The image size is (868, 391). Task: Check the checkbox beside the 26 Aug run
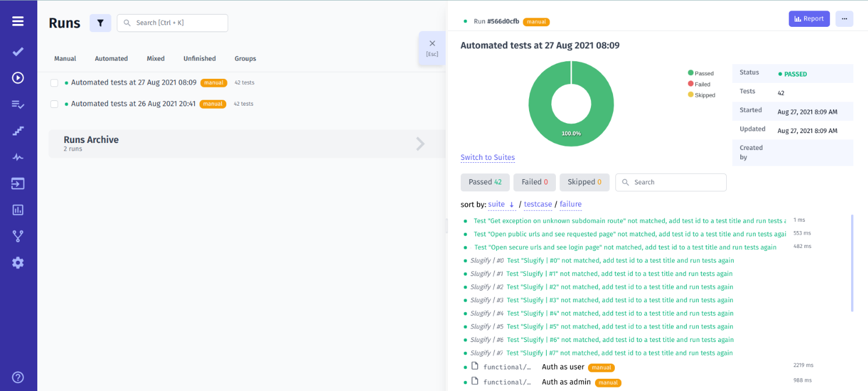[x=54, y=104]
